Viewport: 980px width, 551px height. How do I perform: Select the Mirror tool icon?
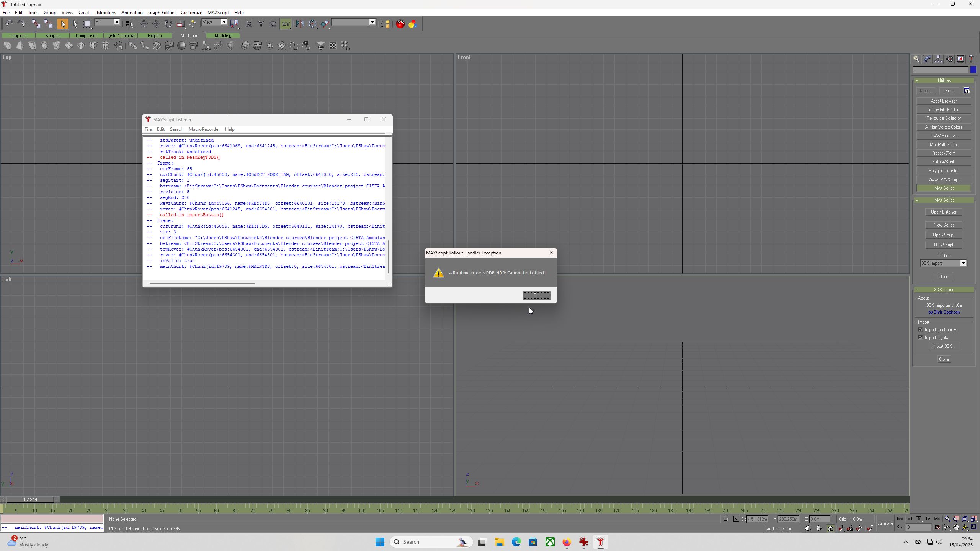pyautogui.click(x=300, y=24)
